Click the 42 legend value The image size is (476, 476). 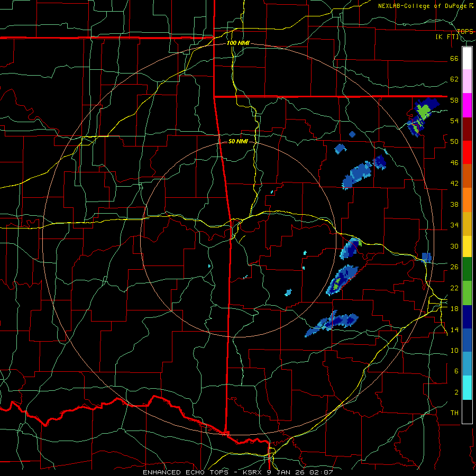pyautogui.click(x=454, y=184)
